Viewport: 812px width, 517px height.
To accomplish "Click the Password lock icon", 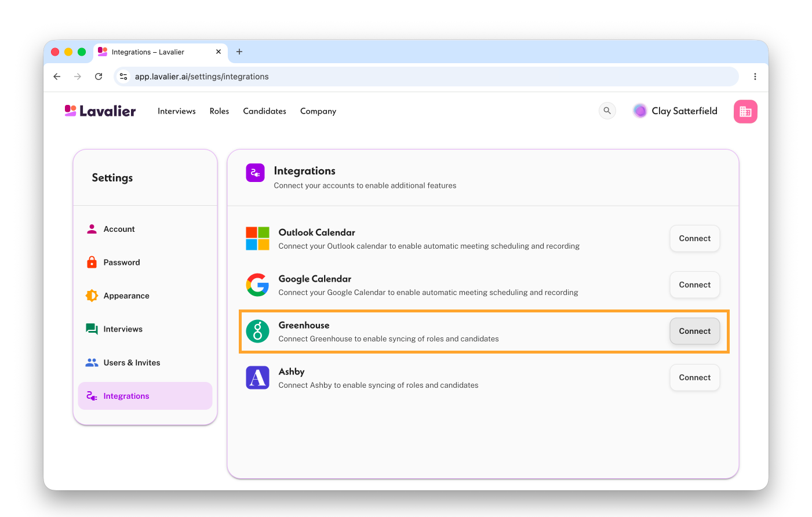I will click(x=92, y=262).
